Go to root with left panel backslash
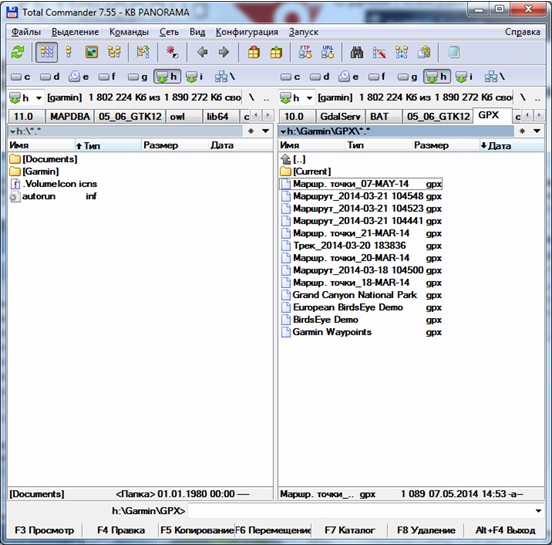This screenshot has width=552, height=545. coord(252,98)
